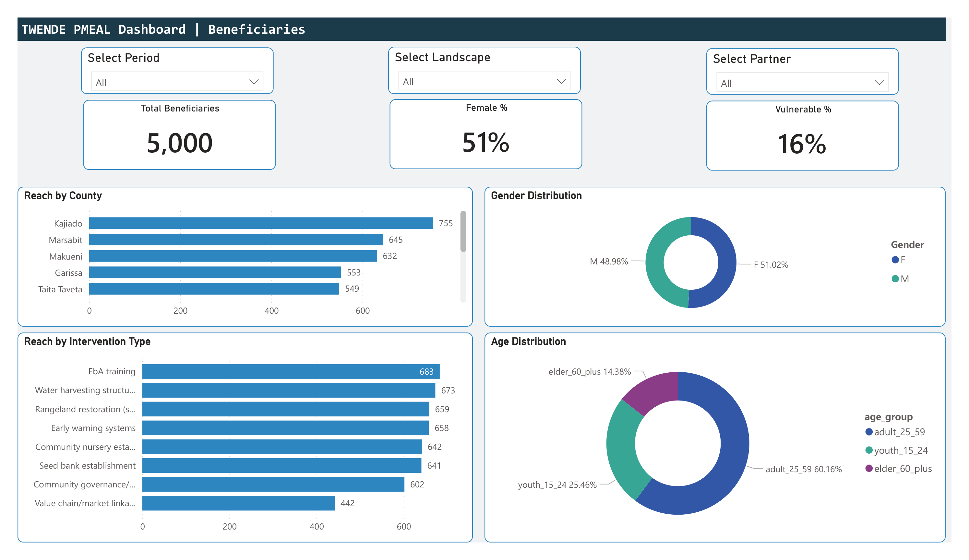Viewport: 969px width, 560px height.
Task: Click the Seed bank establishment bar
Action: tap(281, 465)
